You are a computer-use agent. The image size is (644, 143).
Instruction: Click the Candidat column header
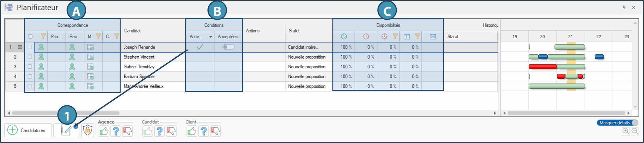[x=133, y=31]
